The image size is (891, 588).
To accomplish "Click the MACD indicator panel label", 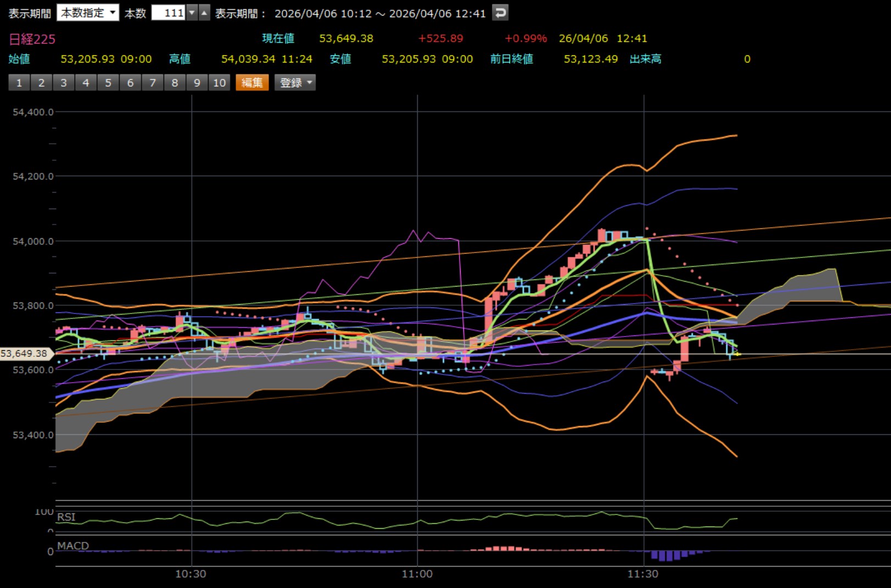I will (x=73, y=545).
